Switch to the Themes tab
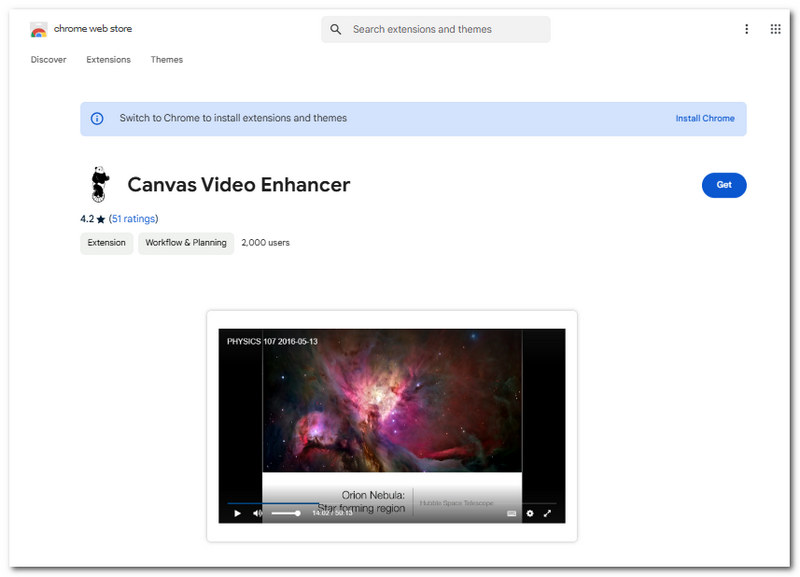 pos(166,60)
